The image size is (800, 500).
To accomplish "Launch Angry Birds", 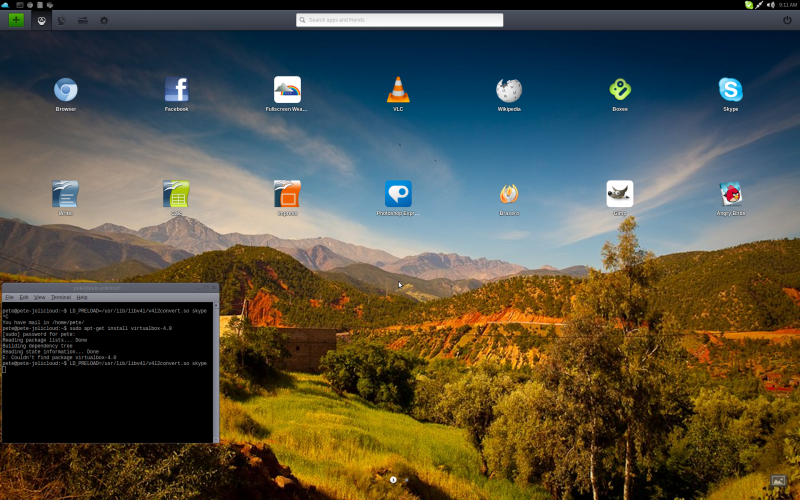I will (x=731, y=194).
